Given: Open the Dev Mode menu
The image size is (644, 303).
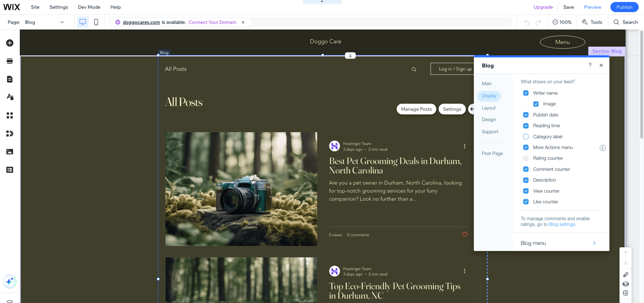Looking at the screenshot, I should pyautogui.click(x=89, y=7).
